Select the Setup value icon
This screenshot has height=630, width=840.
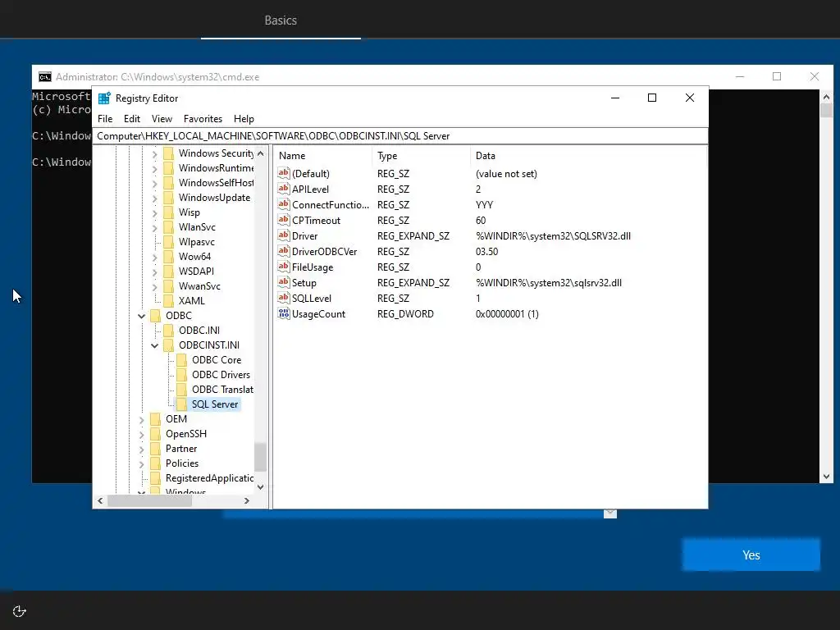283,282
